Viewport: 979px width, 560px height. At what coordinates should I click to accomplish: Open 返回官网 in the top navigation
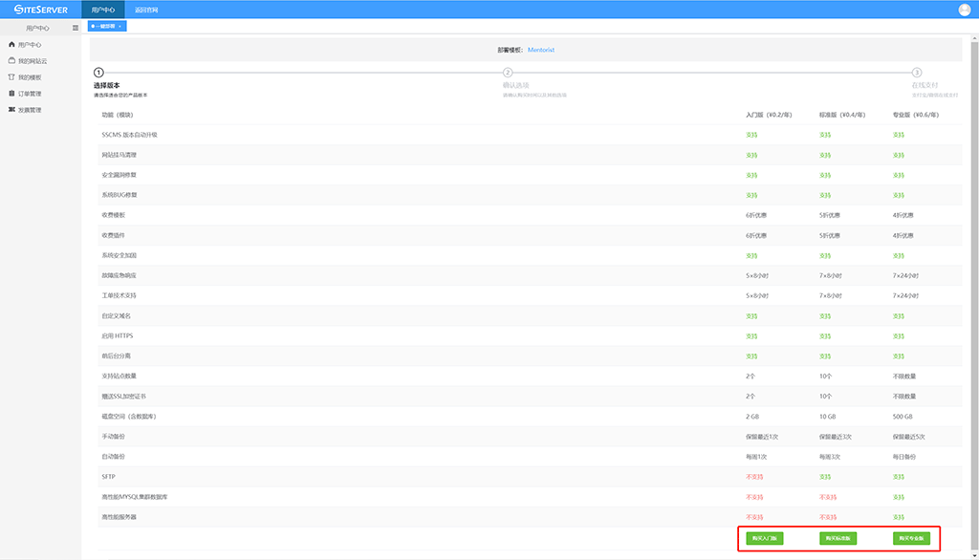146,10
